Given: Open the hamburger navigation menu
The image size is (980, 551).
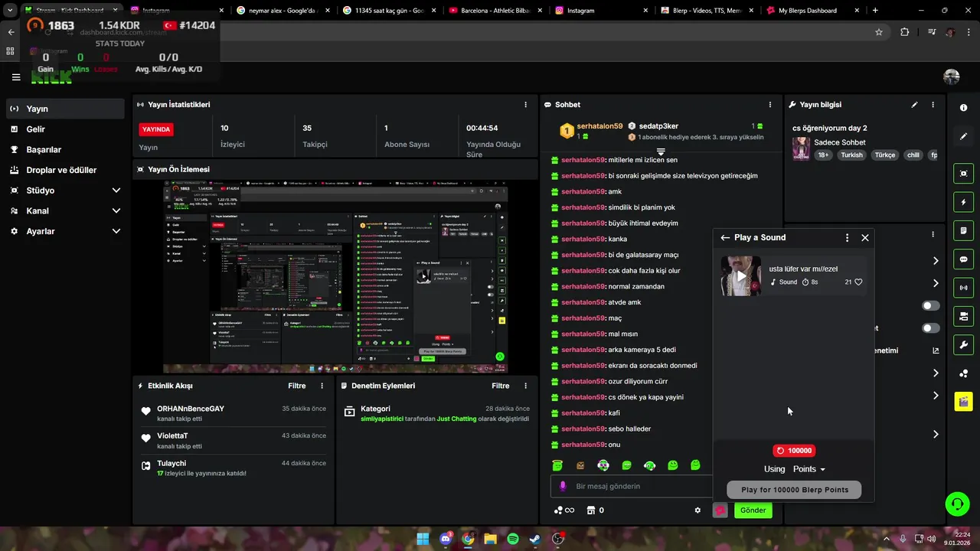Looking at the screenshot, I should [x=16, y=77].
